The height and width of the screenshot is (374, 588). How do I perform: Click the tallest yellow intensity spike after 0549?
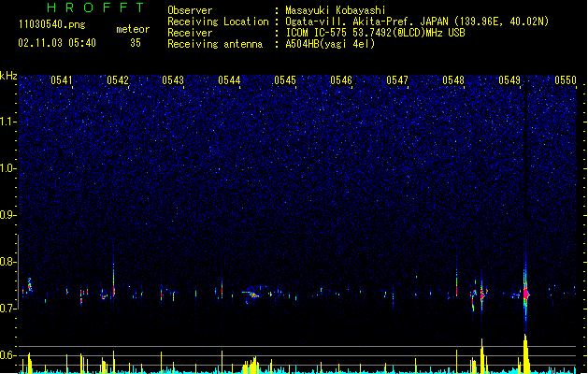click(x=525, y=353)
